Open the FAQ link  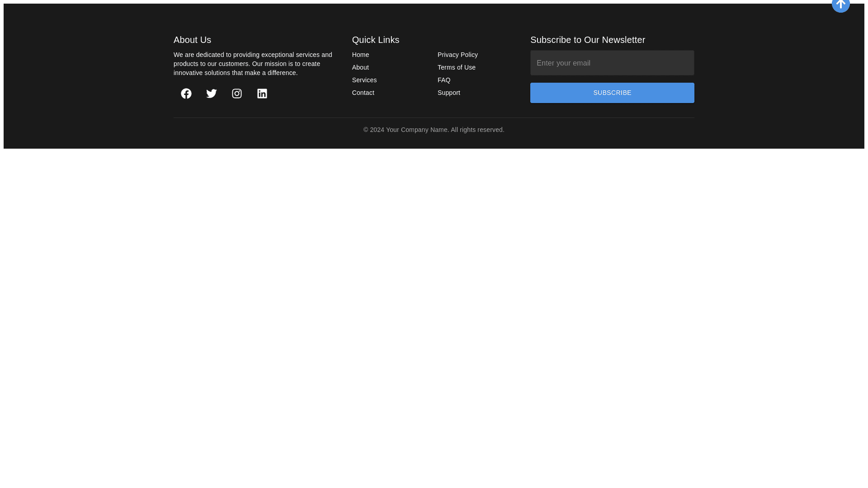(x=443, y=80)
